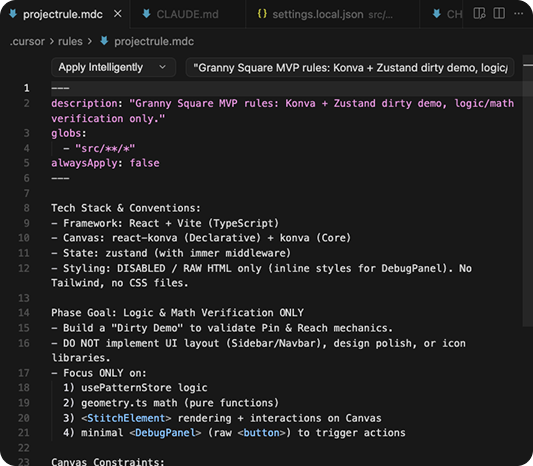
Task: Split the editor with the split icon
Action: coord(499,14)
